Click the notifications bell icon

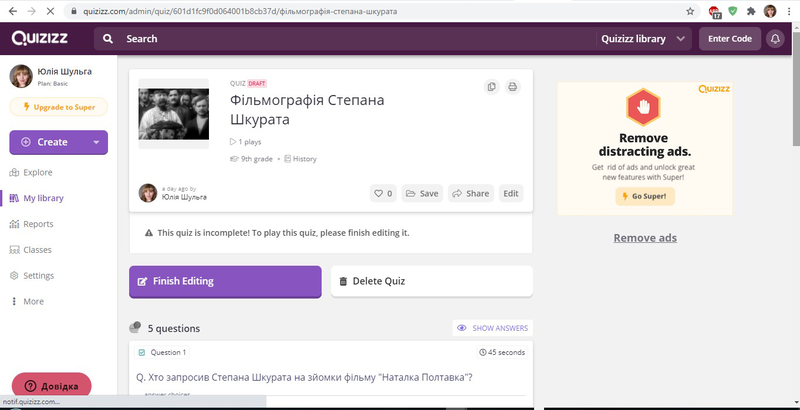pyautogui.click(x=775, y=39)
